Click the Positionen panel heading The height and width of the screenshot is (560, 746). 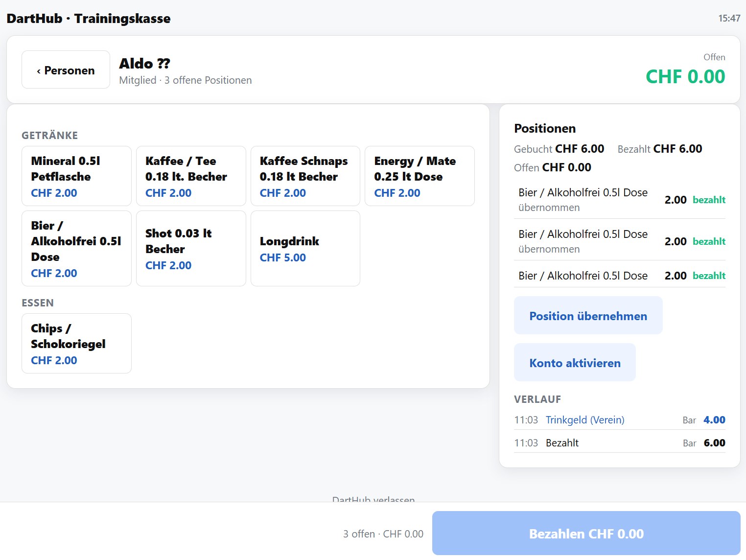(545, 128)
